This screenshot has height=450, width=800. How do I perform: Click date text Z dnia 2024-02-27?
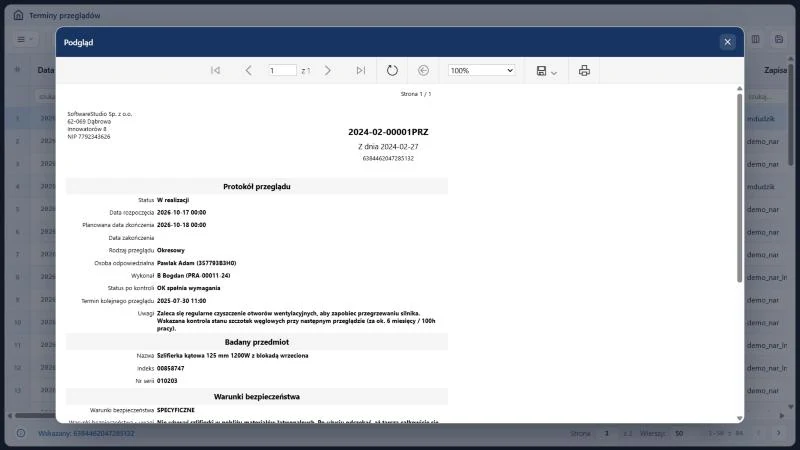[x=388, y=146]
